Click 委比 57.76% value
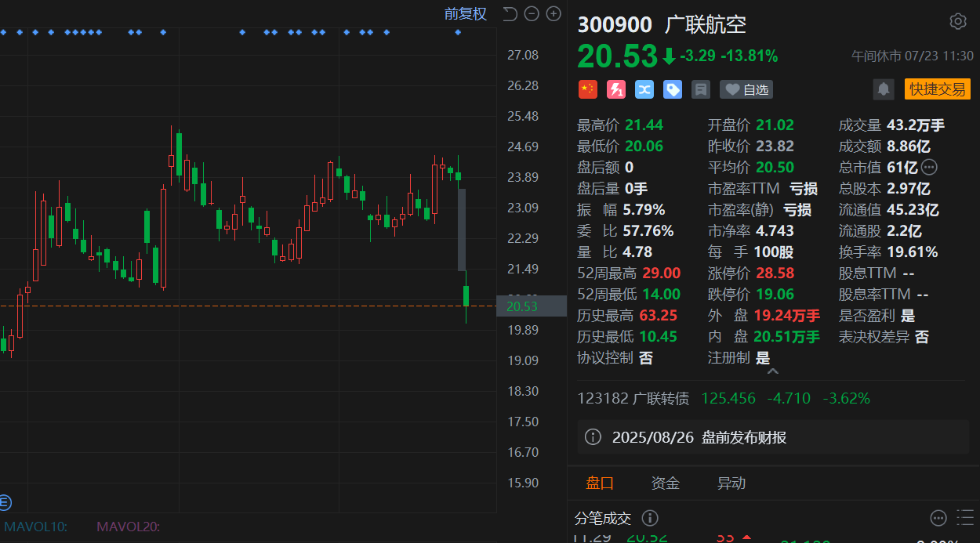The height and width of the screenshot is (543, 980). click(648, 230)
